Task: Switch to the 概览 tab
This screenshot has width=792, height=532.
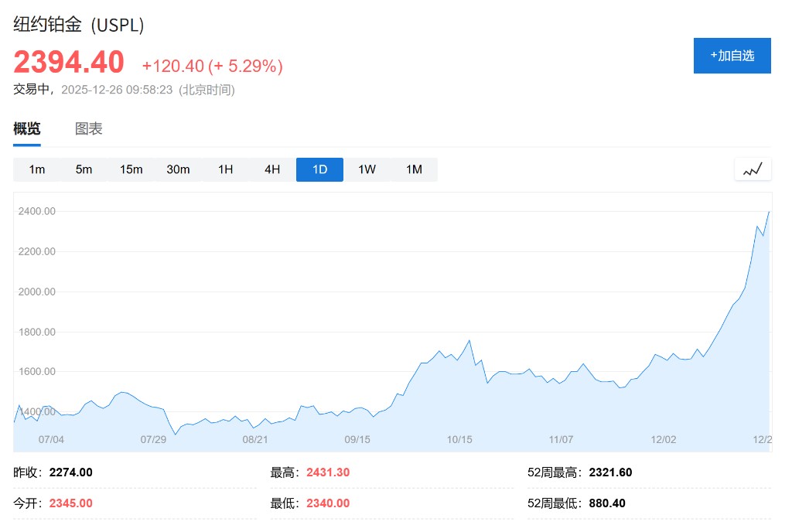Action: click(27, 129)
